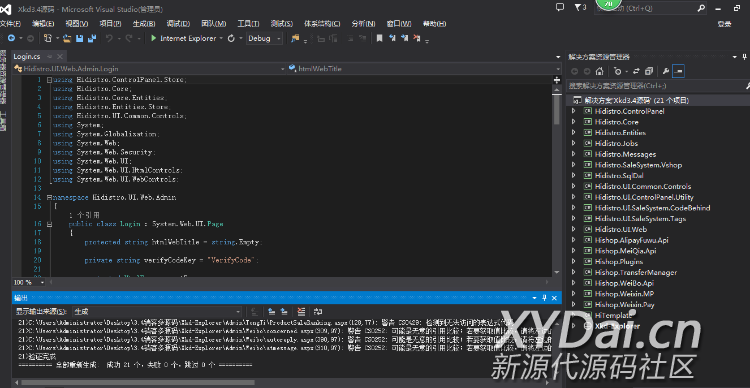Click Solution Explorer Properties wrench icon

pos(665,71)
